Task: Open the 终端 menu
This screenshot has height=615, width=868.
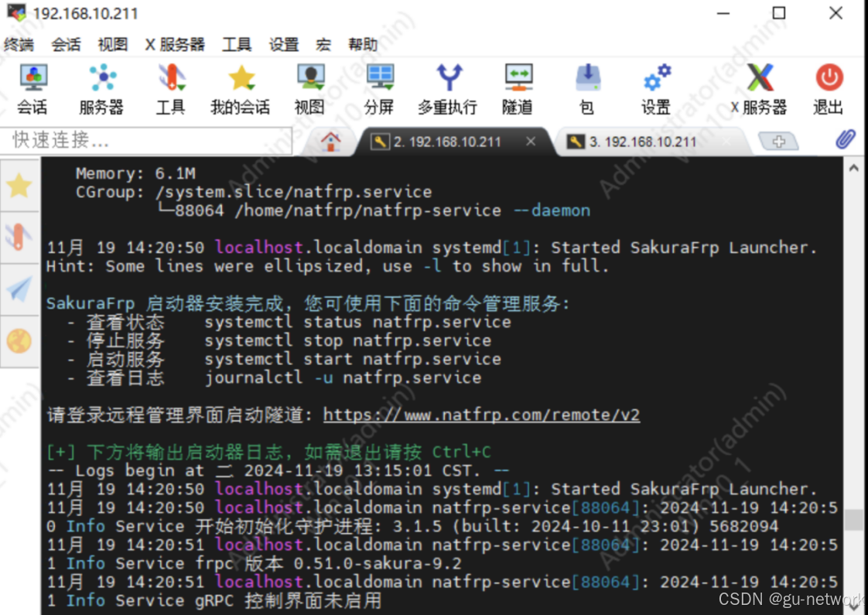Action: 19,44
